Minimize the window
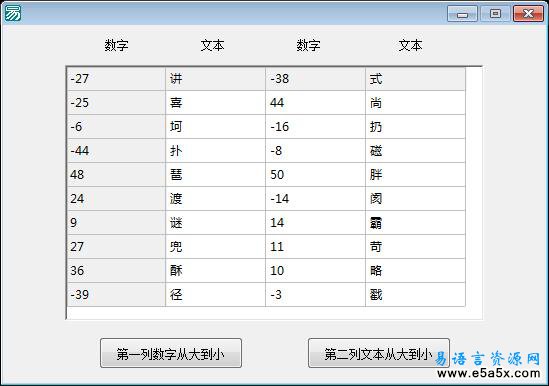The height and width of the screenshot is (386, 549). (463, 14)
